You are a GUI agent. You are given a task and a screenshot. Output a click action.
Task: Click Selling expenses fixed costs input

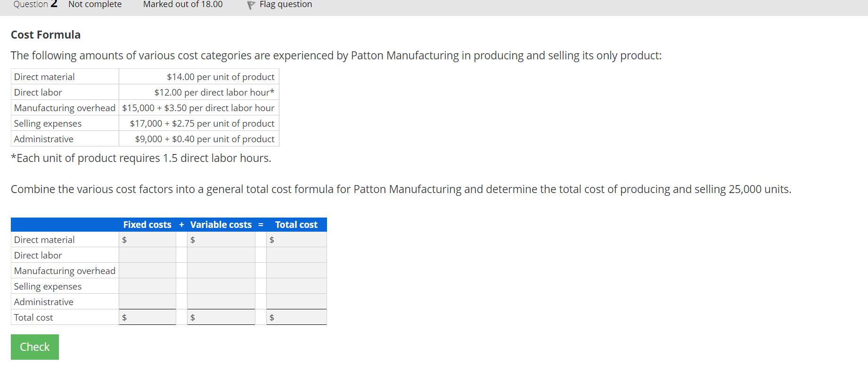pyautogui.click(x=147, y=286)
